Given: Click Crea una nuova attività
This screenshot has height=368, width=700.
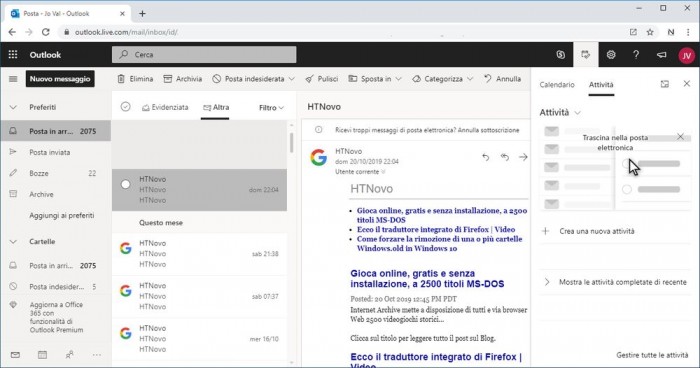Looking at the screenshot, I should 596,231.
